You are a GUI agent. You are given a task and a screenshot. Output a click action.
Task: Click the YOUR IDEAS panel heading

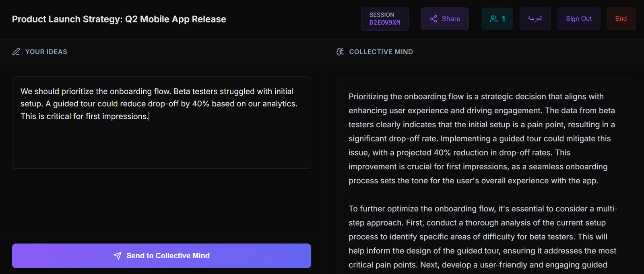(46, 52)
